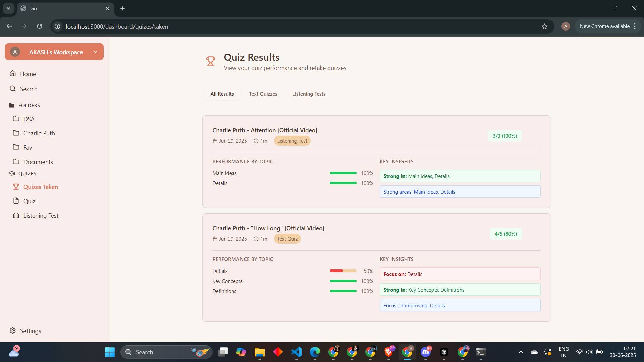Open Listening Test headphones item

coord(16,216)
